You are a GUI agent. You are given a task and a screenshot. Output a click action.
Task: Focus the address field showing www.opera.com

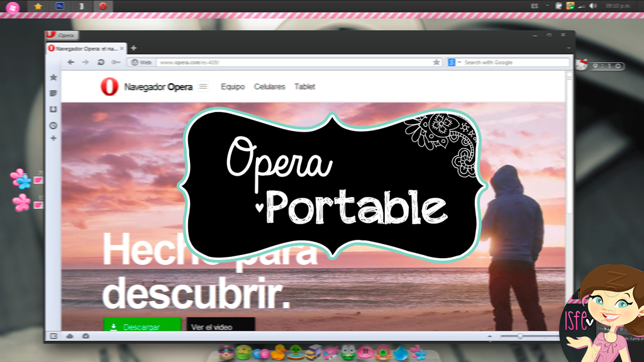point(294,62)
